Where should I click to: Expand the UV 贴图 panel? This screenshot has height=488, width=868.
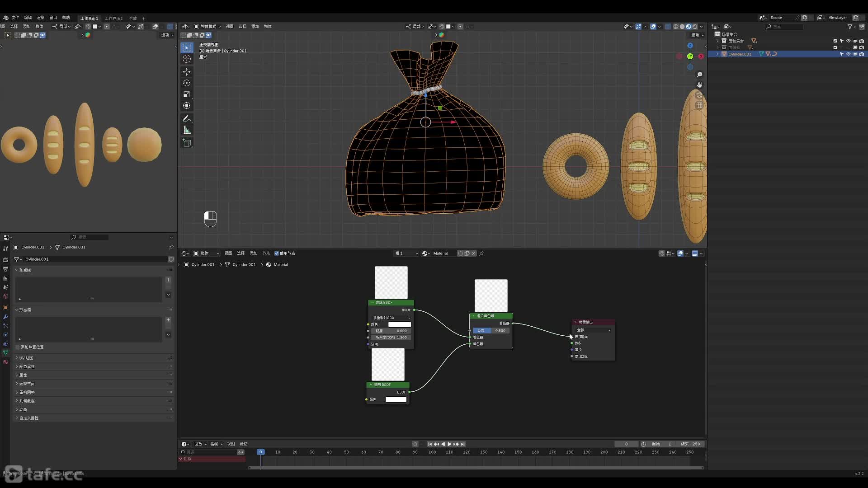click(26, 358)
